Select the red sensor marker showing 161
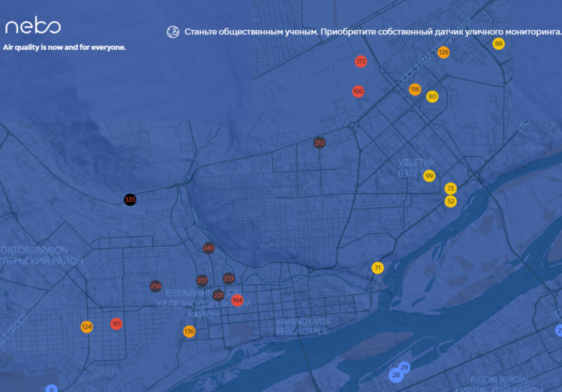The image size is (562, 392). pyautogui.click(x=116, y=324)
